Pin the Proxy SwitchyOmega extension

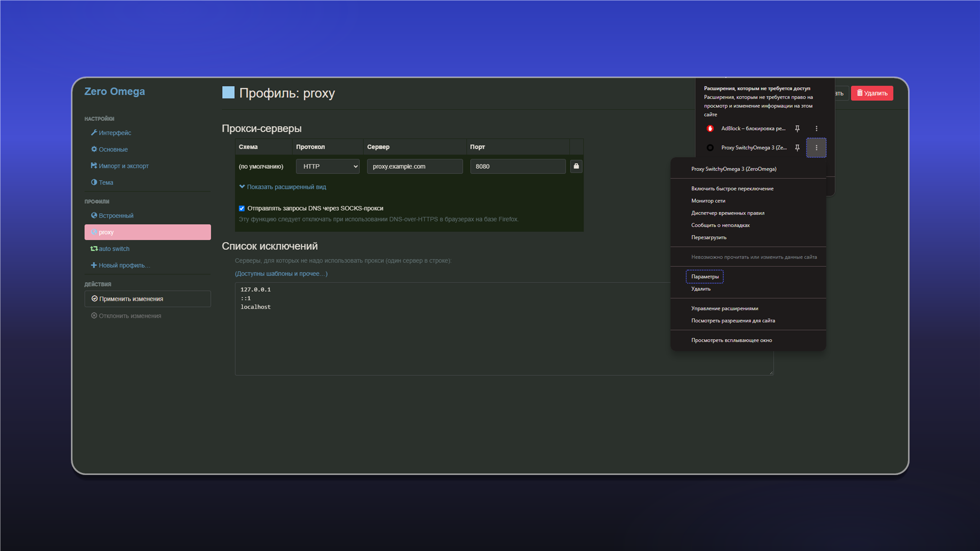[797, 148]
